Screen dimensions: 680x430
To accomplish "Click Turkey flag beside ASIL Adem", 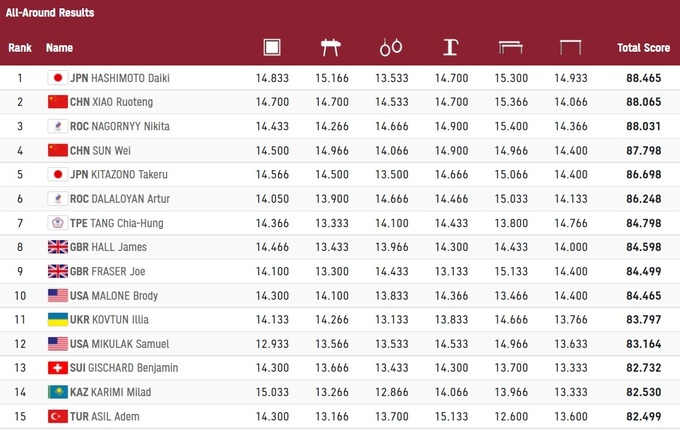I will coord(57,416).
